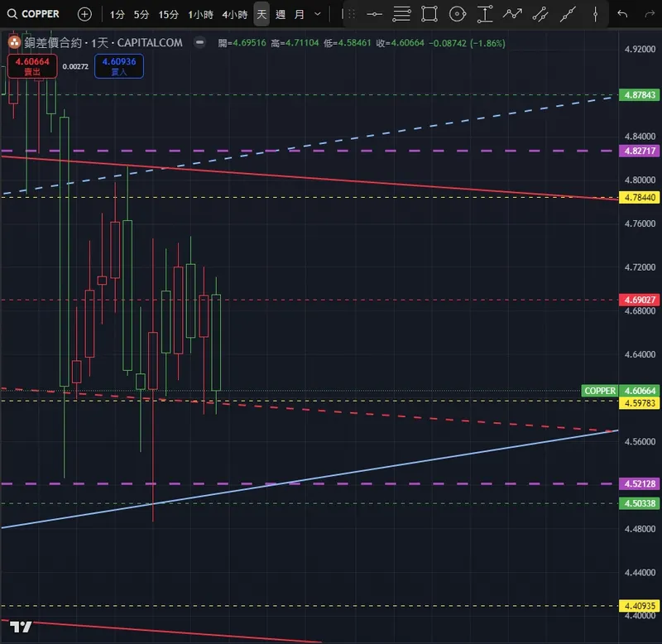Click the 4.44000 price scale tick
662x644 pixels.
[x=640, y=573]
